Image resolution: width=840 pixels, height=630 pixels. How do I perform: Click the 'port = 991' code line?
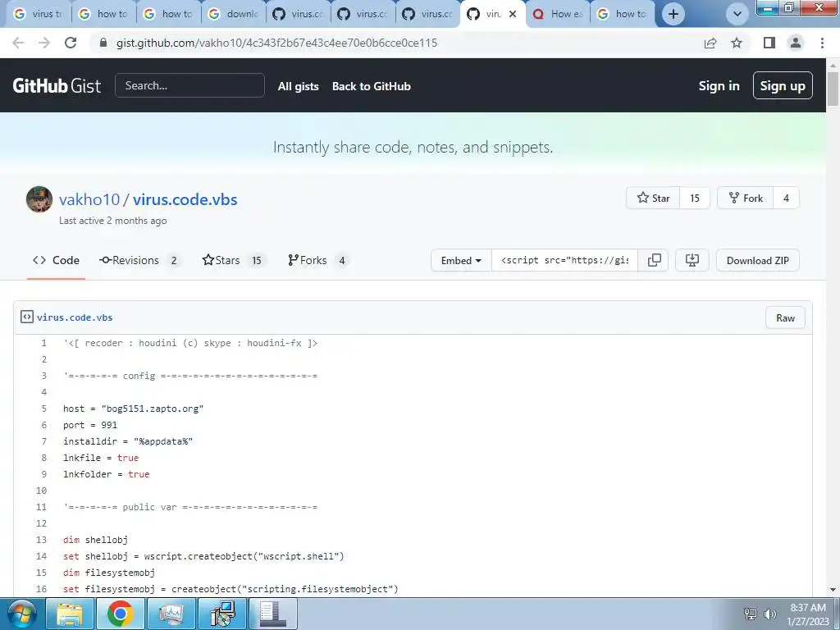pos(90,426)
